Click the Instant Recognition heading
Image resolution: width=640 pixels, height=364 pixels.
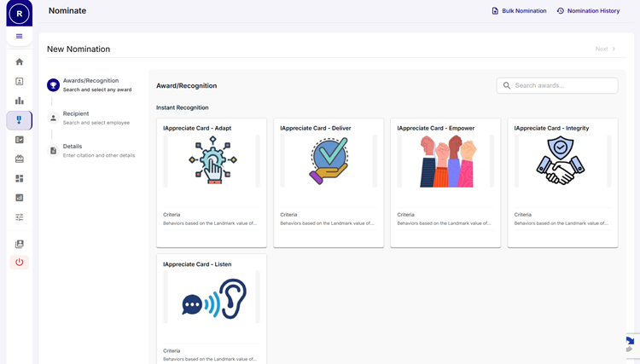pos(182,107)
